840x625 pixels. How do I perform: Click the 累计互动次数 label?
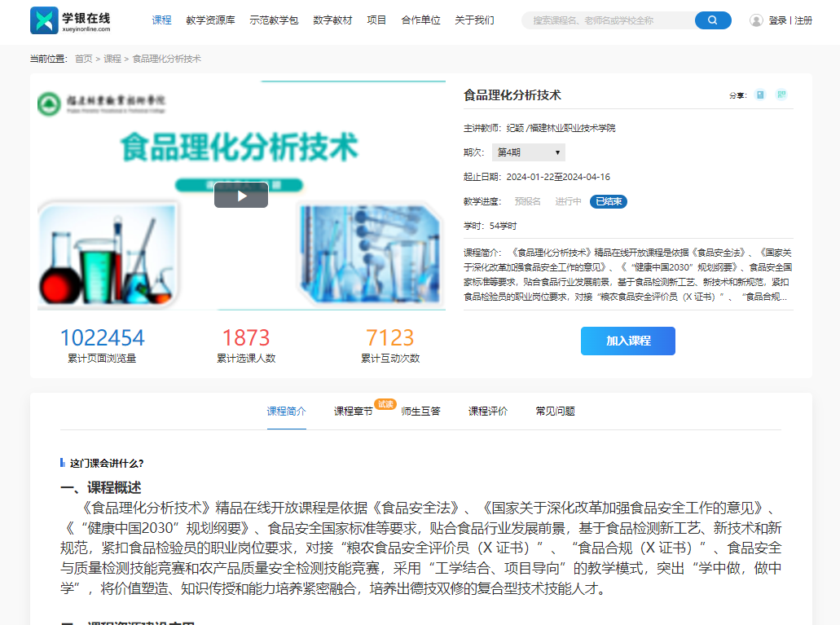pyautogui.click(x=390, y=358)
